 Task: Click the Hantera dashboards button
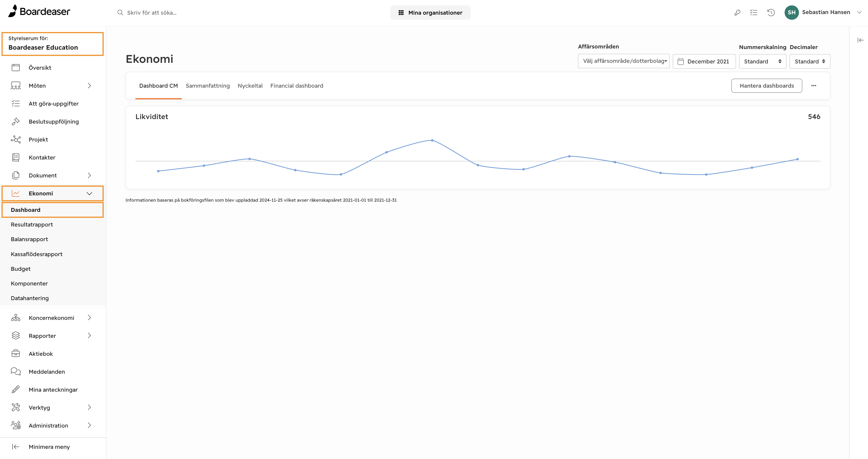tap(767, 86)
